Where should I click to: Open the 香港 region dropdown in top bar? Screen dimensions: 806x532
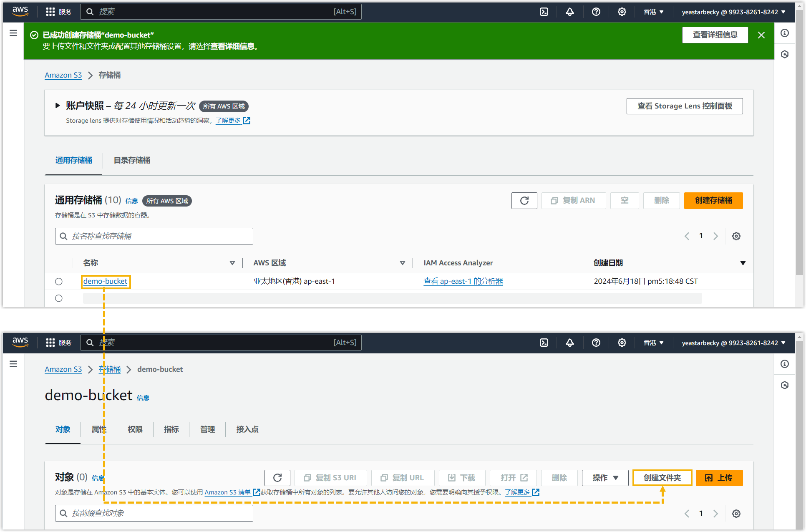653,12
